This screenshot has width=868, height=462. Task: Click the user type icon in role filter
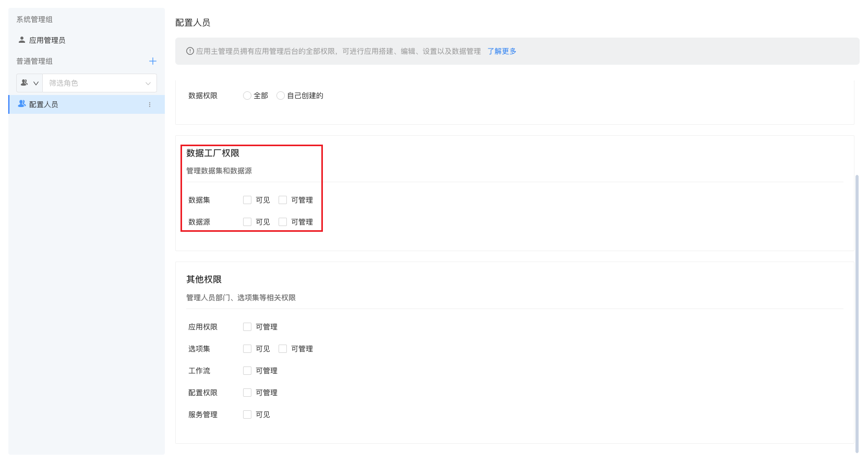coord(24,83)
